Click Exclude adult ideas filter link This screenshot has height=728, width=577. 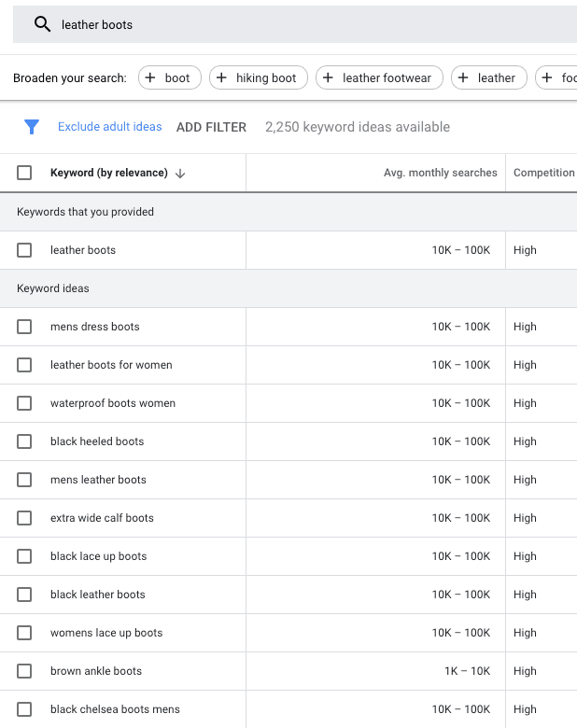pos(109,127)
